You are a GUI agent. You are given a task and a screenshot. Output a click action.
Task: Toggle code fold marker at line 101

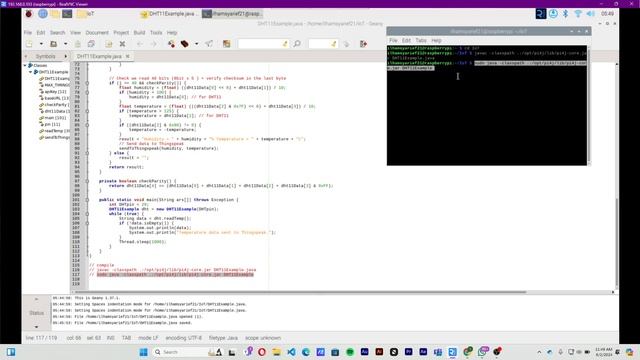[87, 200]
